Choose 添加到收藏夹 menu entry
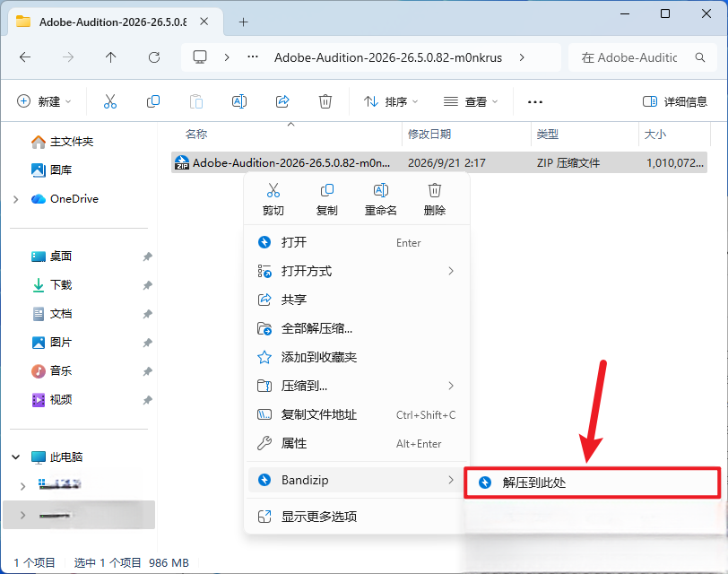728x574 pixels. [357, 357]
